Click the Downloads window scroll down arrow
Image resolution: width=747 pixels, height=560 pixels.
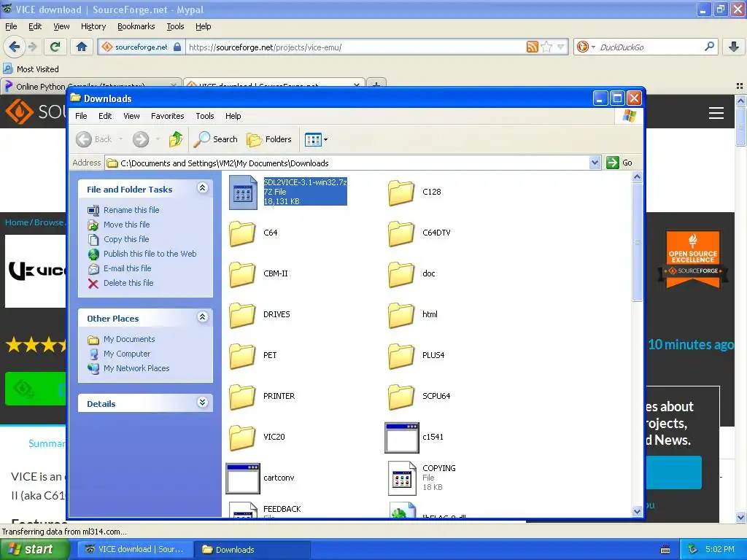pos(637,511)
